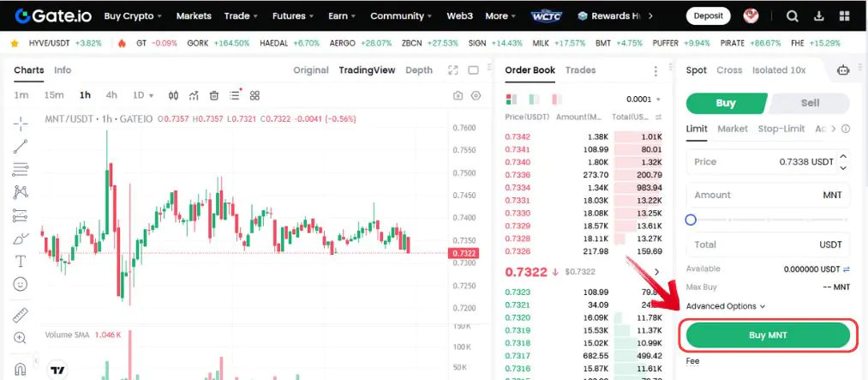Activate the zoom in tool
Viewport: 868px width, 380px height.
point(21,337)
